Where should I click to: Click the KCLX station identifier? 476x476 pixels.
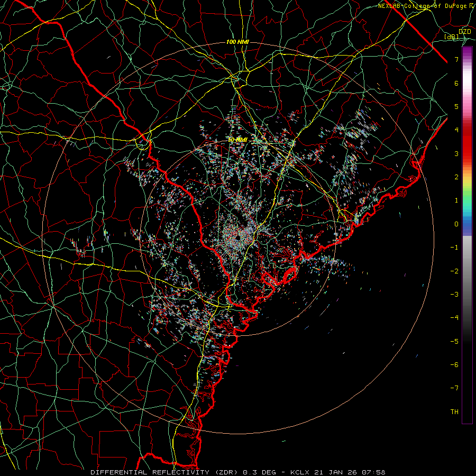(300, 472)
